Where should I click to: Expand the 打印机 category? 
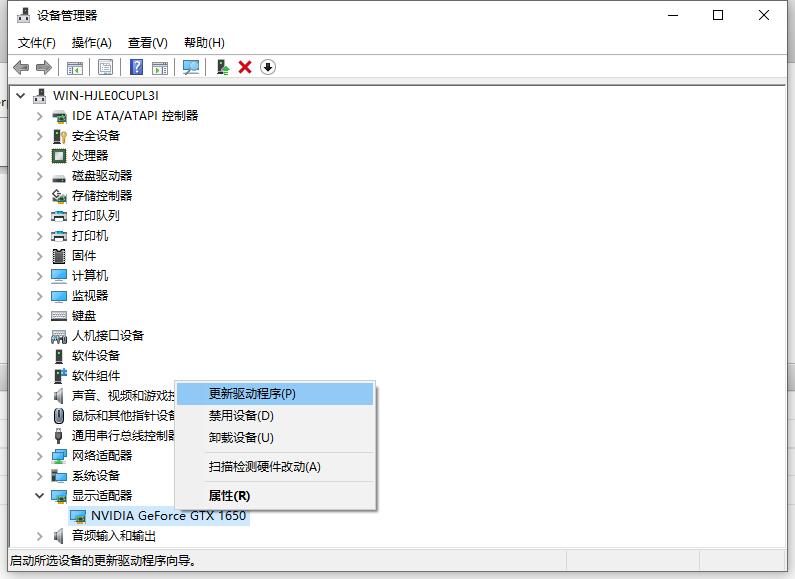40,236
